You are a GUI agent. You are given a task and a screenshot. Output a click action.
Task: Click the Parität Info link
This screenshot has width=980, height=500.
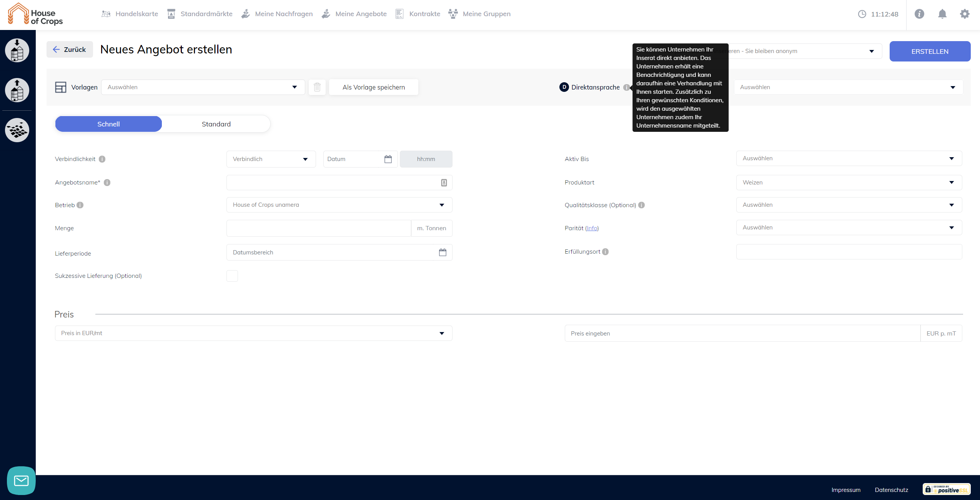592,228
